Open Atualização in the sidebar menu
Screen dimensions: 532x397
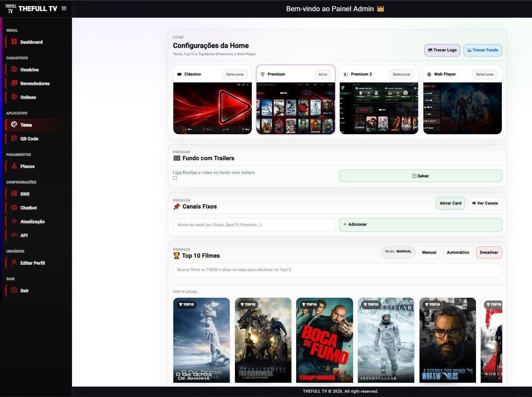(32, 221)
